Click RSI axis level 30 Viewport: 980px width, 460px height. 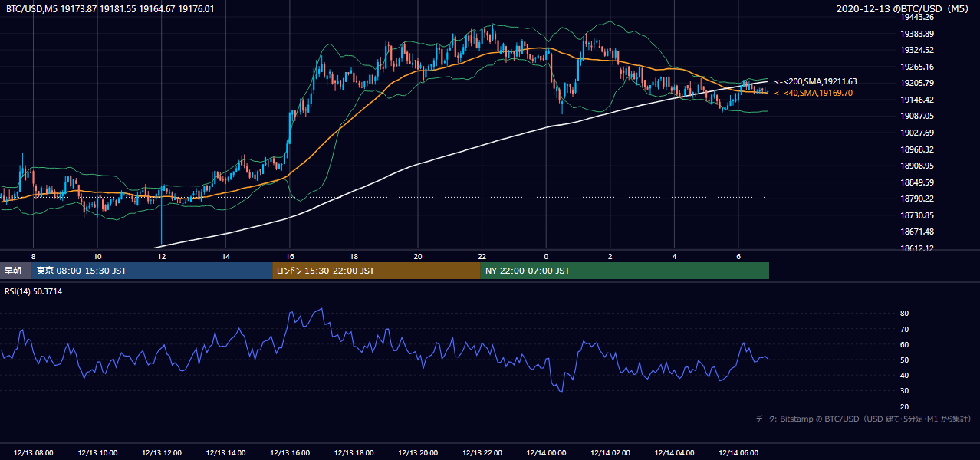tap(905, 391)
